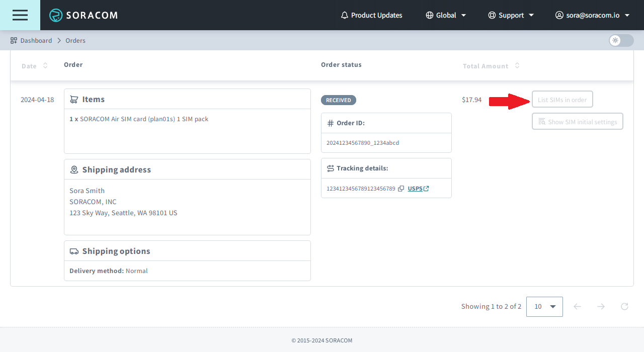644x352 pixels.
Task: Click the Product Updates bell icon
Action: [x=345, y=15]
